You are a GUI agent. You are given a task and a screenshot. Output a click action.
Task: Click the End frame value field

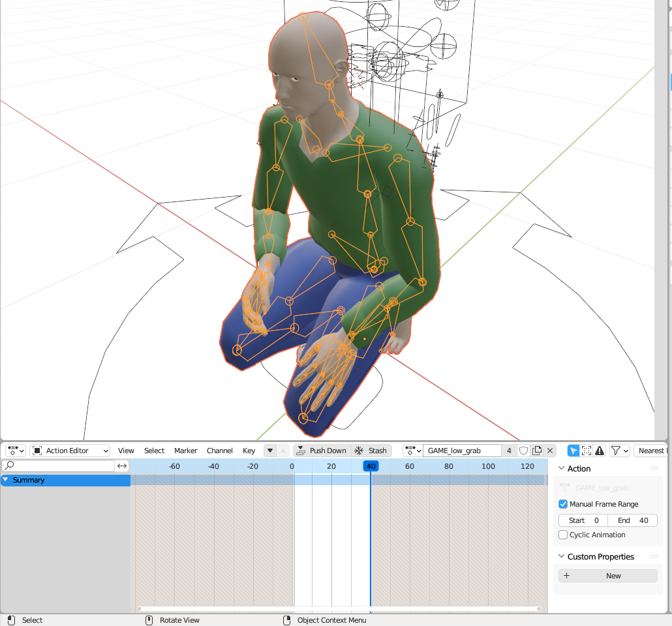point(632,520)
